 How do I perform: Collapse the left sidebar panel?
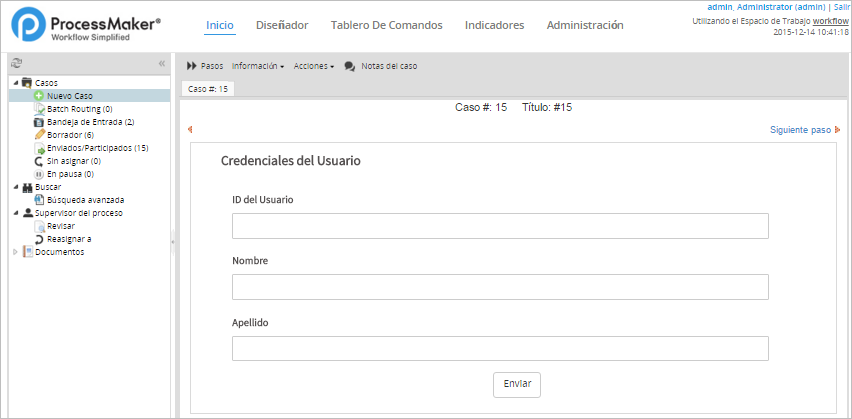click(x=162, y=64)
